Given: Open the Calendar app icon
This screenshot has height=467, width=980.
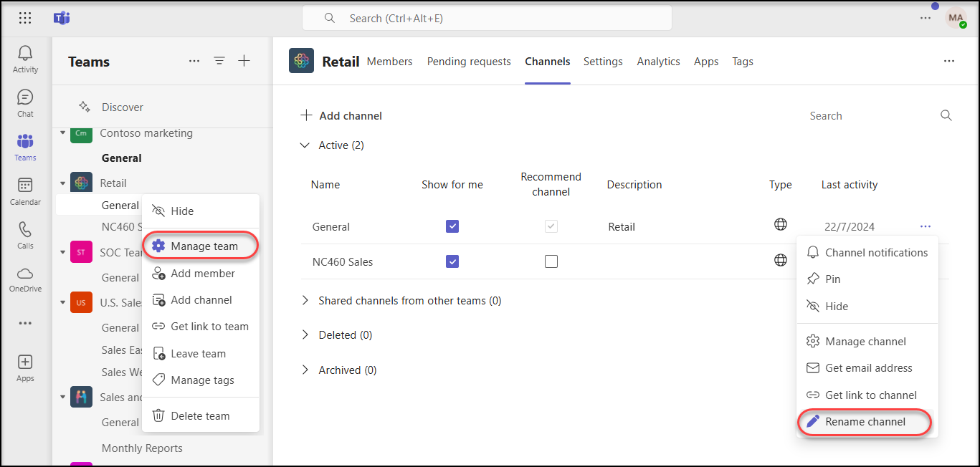Looking at the screenshot, I should point(25,191).
